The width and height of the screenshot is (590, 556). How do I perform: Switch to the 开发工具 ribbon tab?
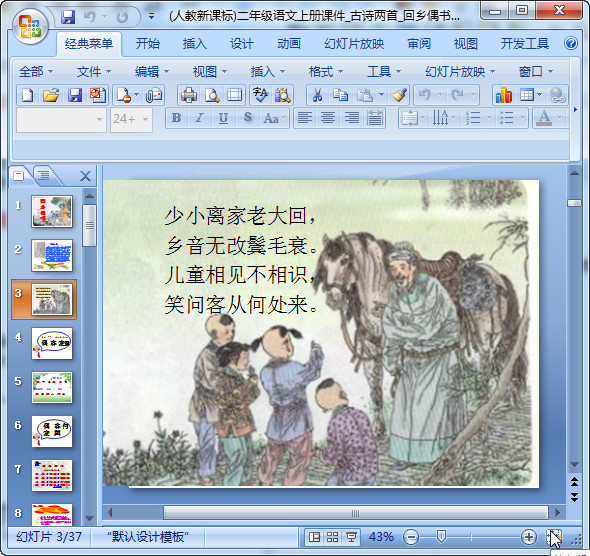click(x=525, y=44)
